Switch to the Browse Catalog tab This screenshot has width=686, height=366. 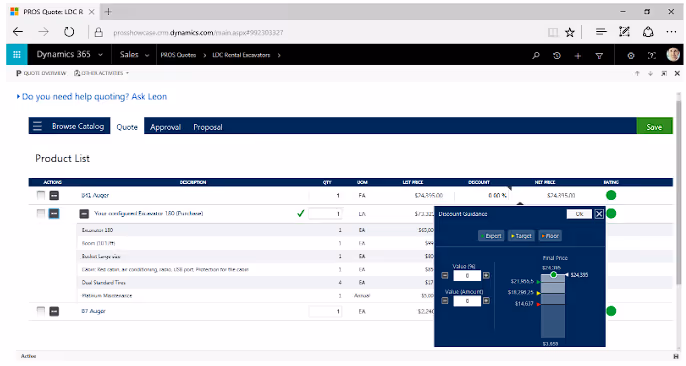pos(78,126)
